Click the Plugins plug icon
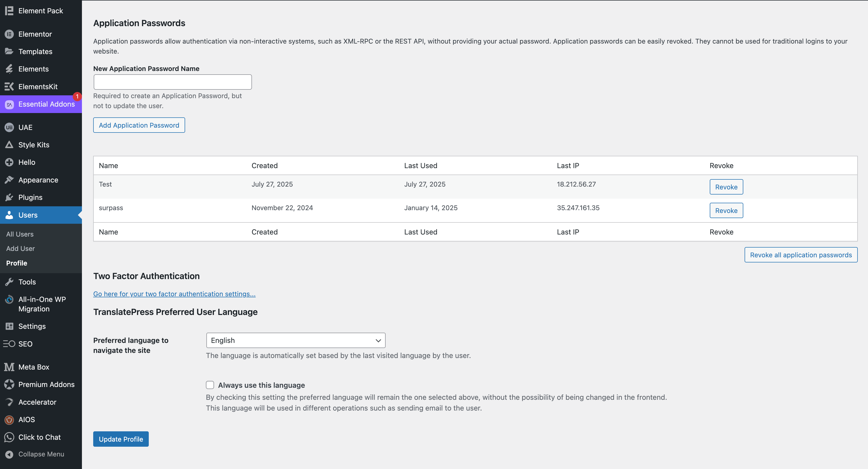 [x=9, y=197]
